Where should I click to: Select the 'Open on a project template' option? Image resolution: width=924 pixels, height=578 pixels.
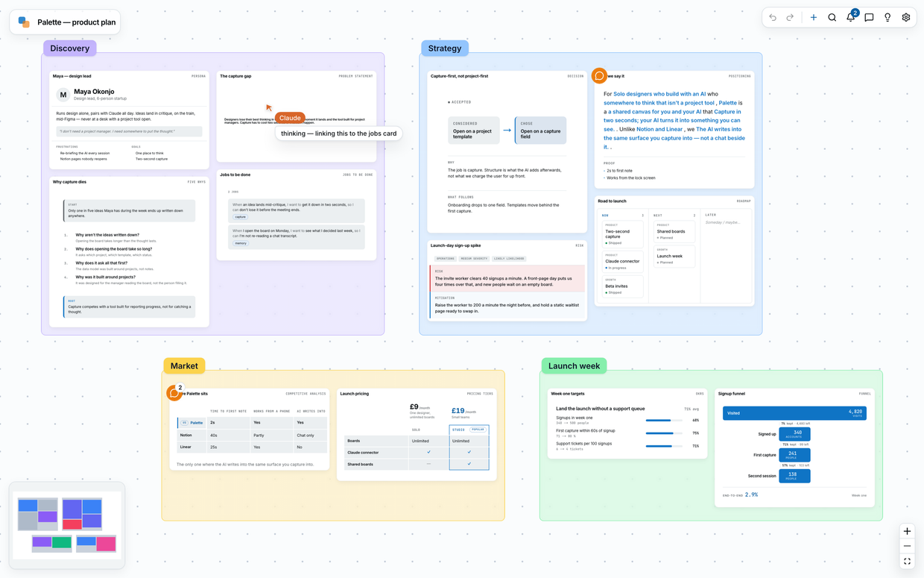(474, 131)
